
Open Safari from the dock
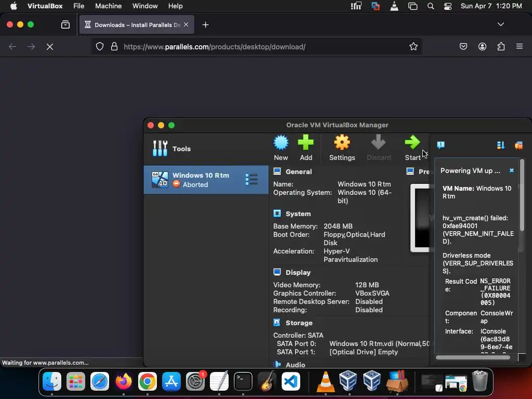(x=100, y=381)
